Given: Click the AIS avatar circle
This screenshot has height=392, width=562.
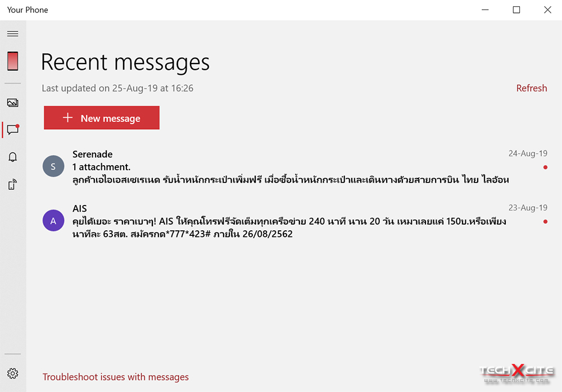Looking at the screenshot, I should pos(53,220).
